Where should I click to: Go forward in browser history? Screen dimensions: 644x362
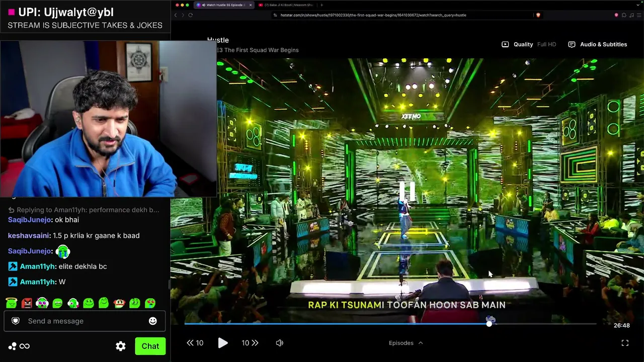click(183, 15)
